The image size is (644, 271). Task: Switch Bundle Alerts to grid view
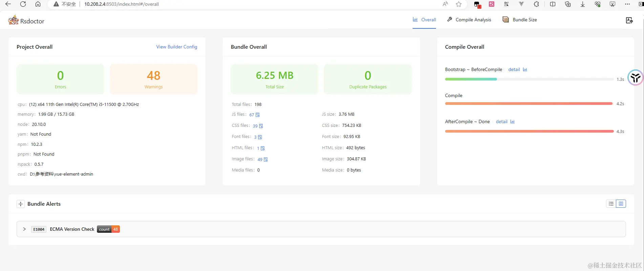pos(621,204)
